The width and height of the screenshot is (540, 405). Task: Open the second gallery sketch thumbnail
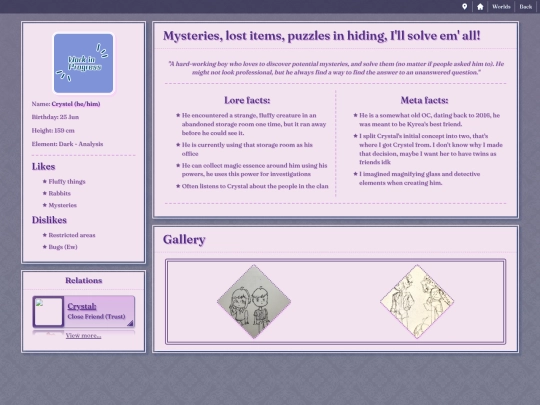[417, 301]
